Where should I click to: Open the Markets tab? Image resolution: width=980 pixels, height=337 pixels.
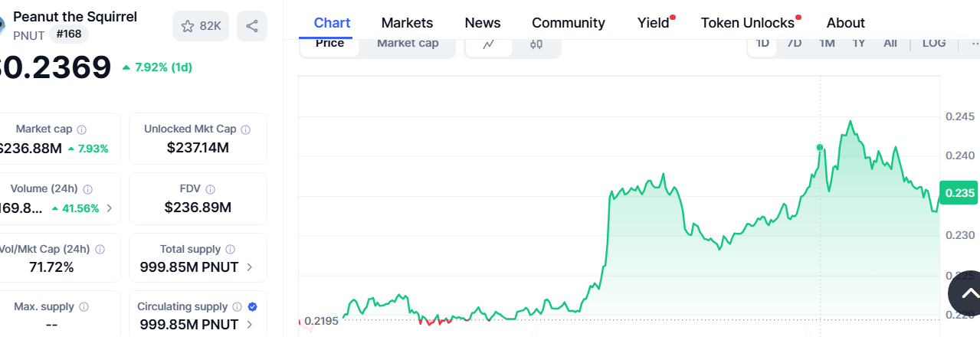click(x=407, y=23)
